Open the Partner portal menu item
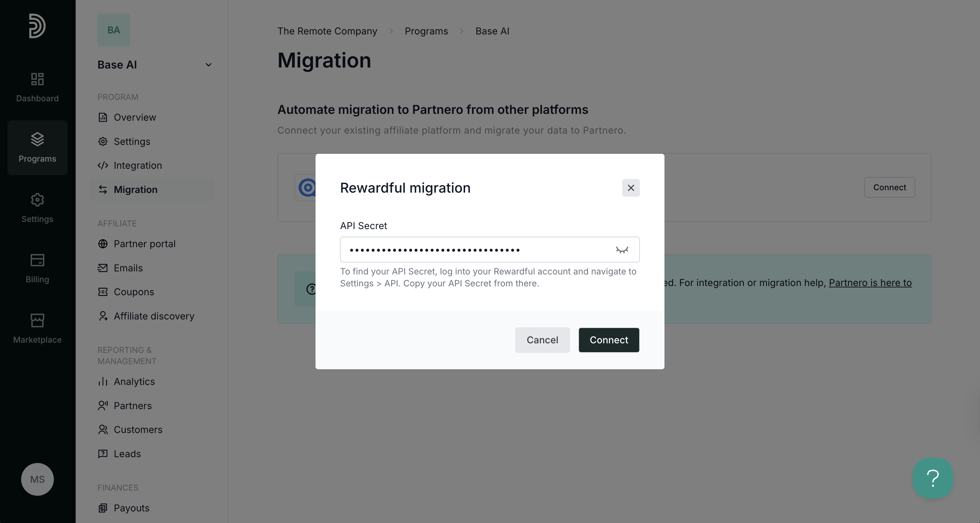The height and width of the screenshot is (523, 980). pos(144,244)
